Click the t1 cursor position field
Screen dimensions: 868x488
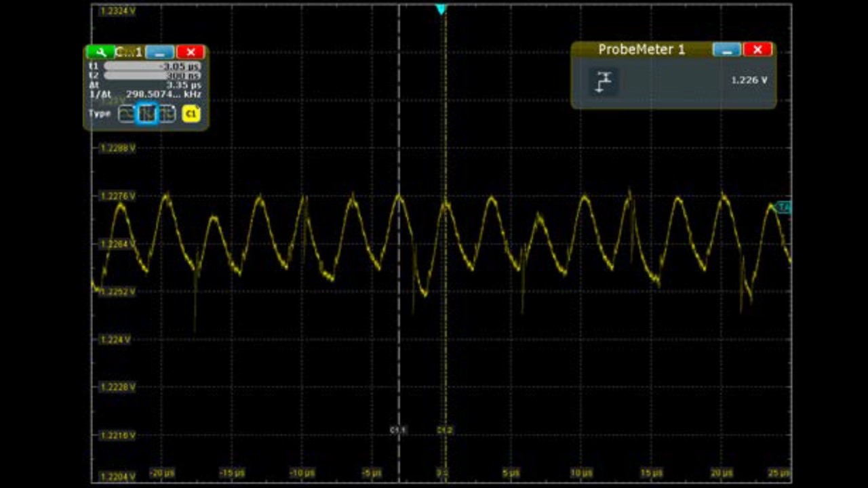[x=153, y=66]
